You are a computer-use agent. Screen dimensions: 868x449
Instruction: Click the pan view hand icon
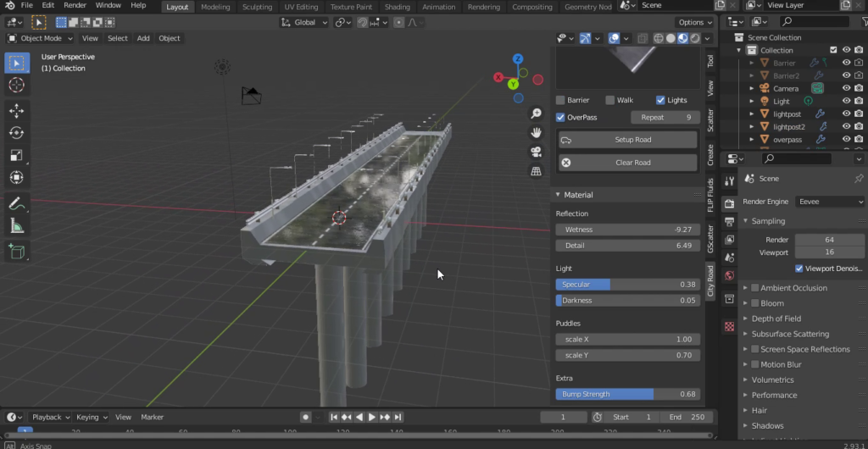pyautogui.click(x=536, y=133)
